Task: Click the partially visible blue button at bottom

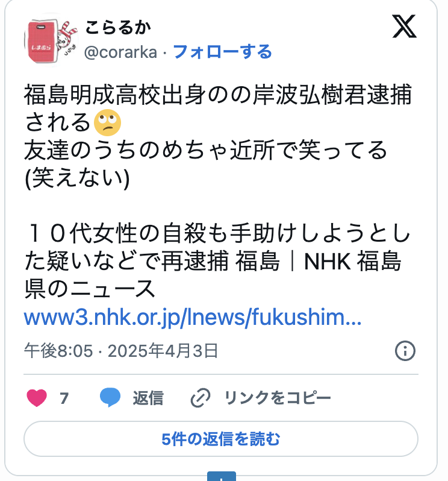Action: [222, 476]
